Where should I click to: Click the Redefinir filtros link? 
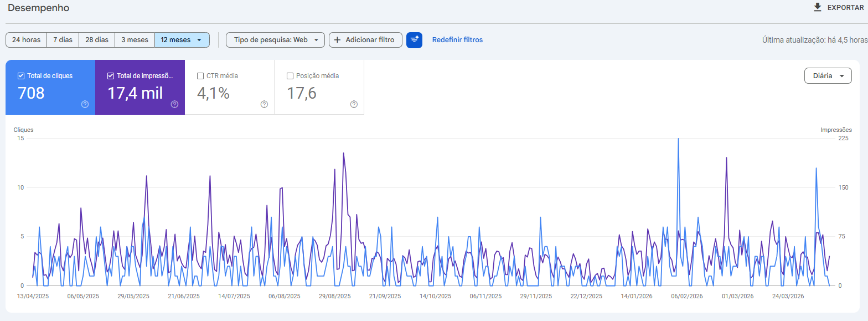pyautogui.click(x=457, y=40)
